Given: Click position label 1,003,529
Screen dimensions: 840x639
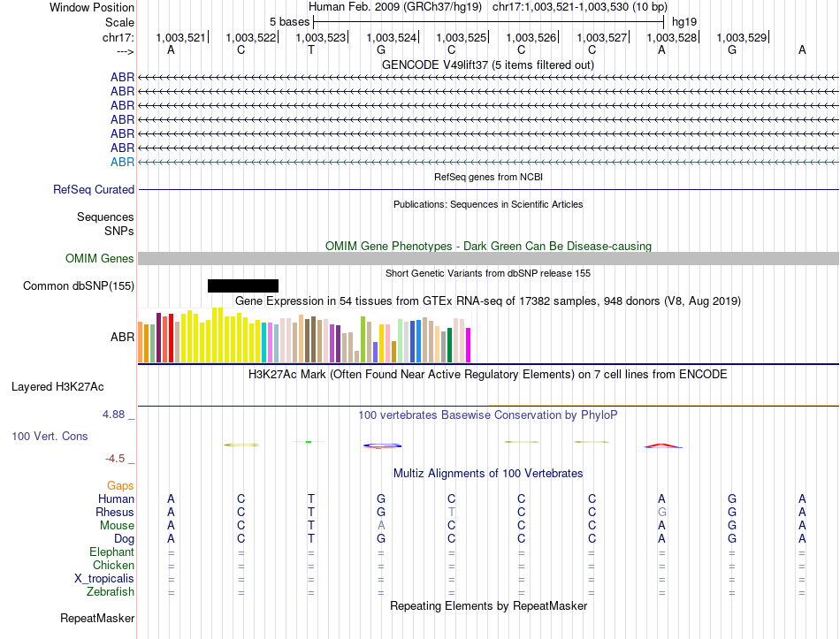Looking at the screenshot, I should coord(742,37).
